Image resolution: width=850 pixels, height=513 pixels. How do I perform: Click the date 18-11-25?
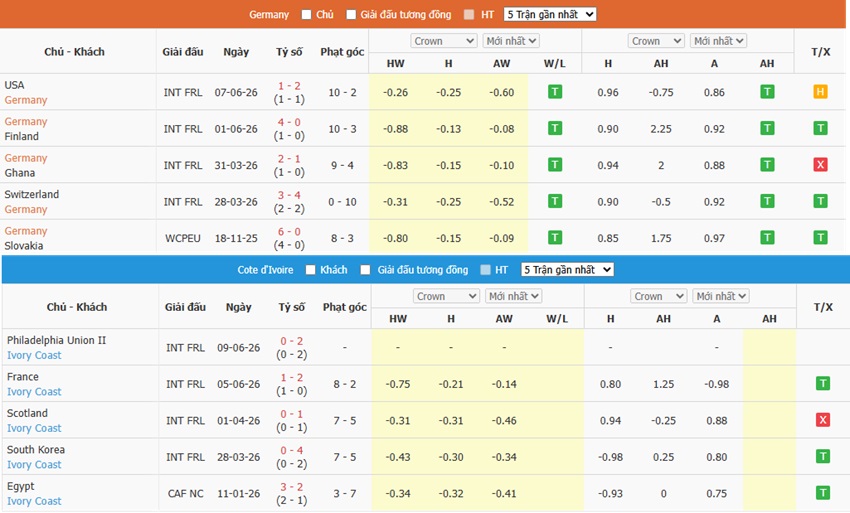point(236,238)
